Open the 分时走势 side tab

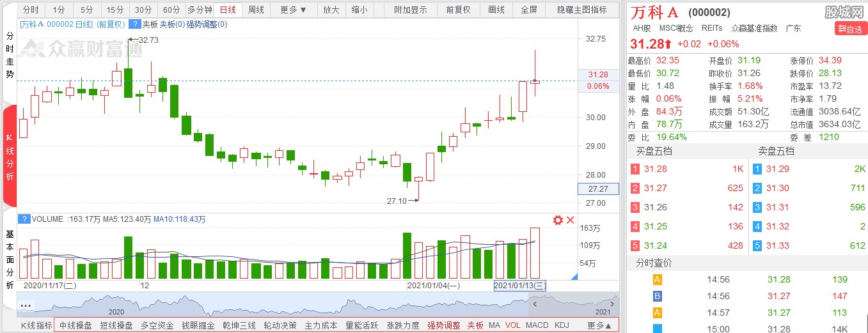click(10, 55)
